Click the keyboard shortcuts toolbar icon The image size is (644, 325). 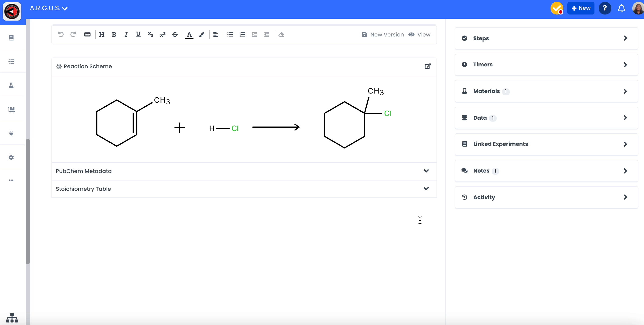[x=87, y=35]
